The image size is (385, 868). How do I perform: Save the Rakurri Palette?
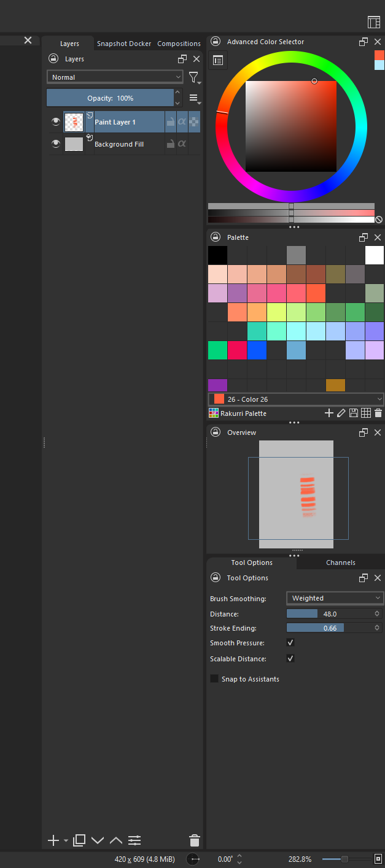tap(354, 413)
